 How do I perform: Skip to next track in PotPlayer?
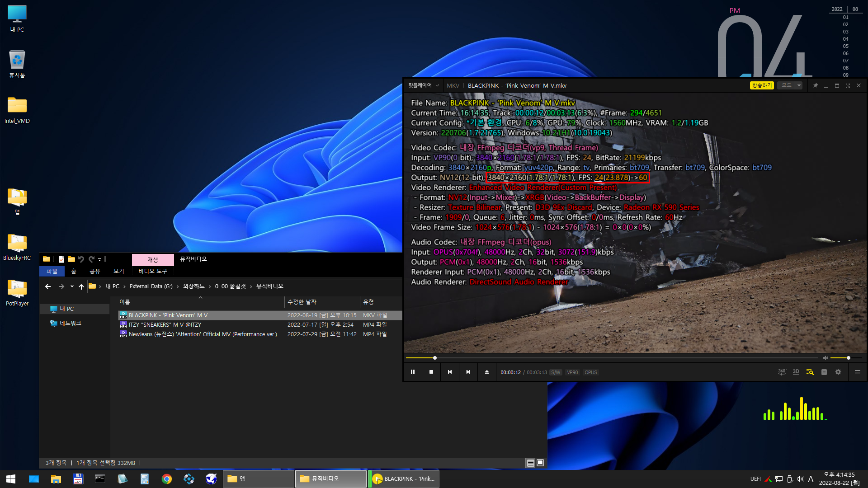(468, 372)
